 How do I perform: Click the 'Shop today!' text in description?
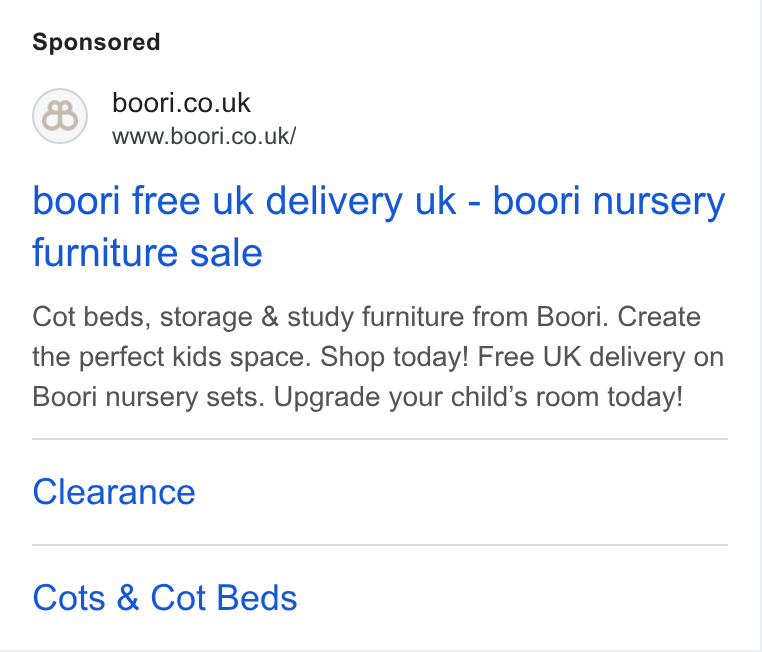pyautogui.click(x=394, y=357)
